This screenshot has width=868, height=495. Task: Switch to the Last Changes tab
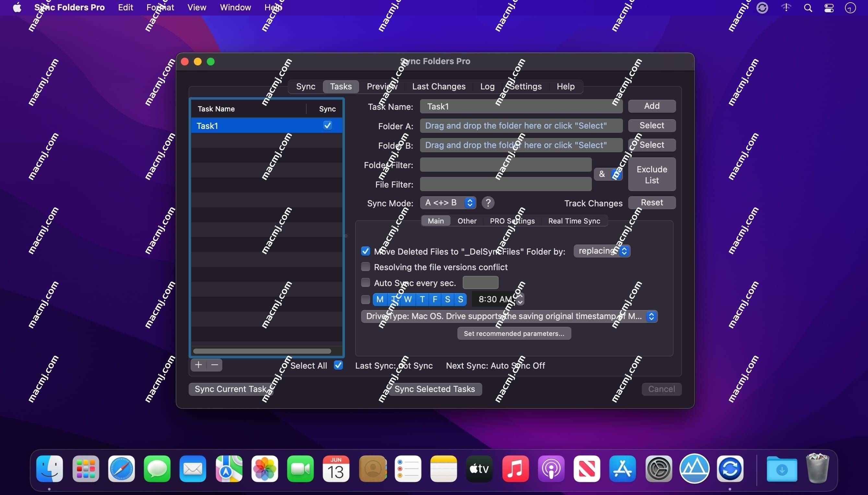439,87
